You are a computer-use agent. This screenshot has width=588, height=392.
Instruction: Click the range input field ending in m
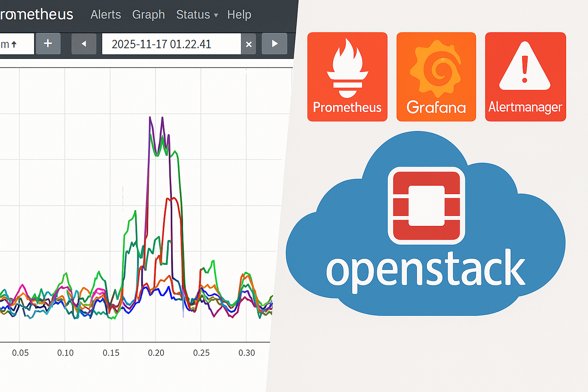(17, 44)
